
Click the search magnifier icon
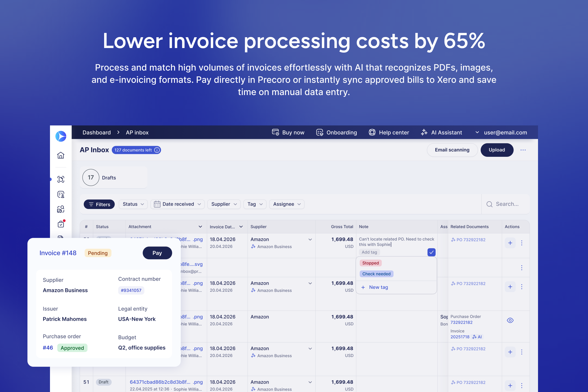(489, 204)
